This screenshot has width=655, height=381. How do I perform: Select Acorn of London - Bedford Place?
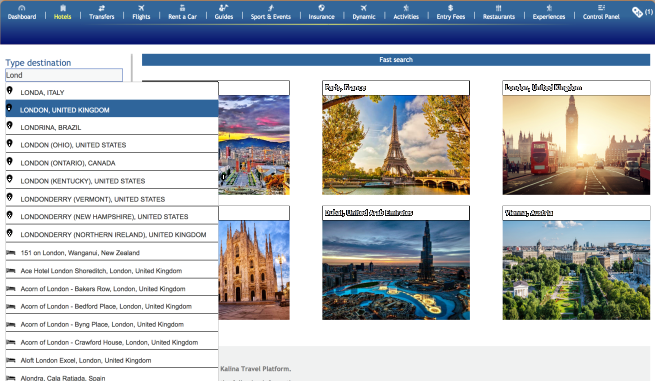(112, 305)
